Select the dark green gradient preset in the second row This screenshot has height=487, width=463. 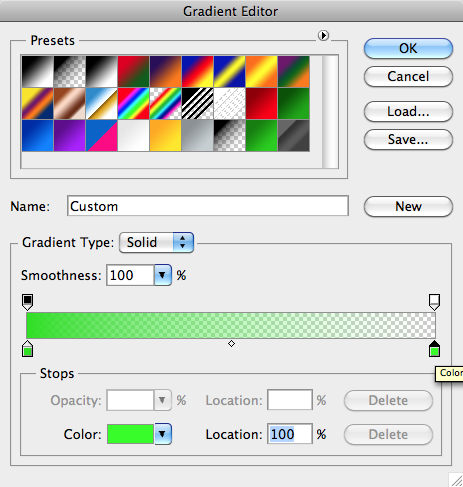(x=293, y=103)
